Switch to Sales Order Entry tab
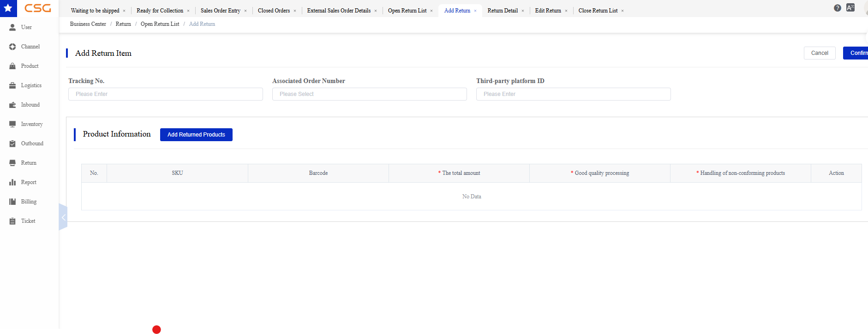 point(221,11)
